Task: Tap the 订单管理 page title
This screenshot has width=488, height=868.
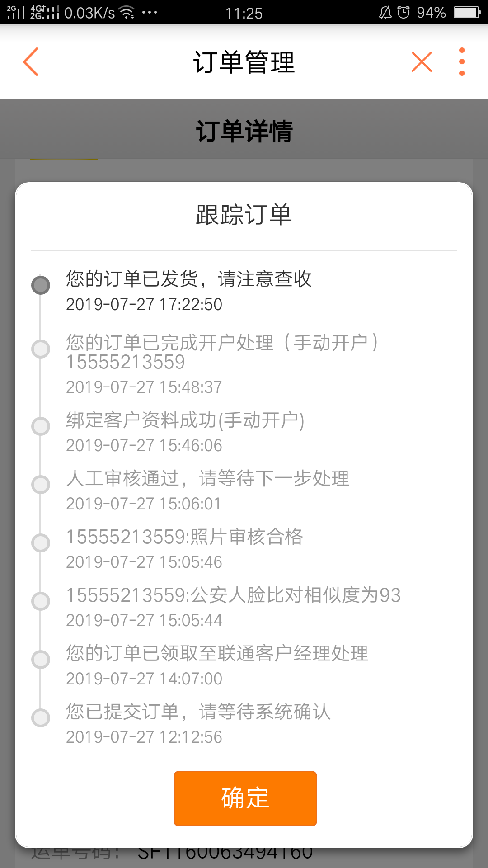Action: coord(244,62)
